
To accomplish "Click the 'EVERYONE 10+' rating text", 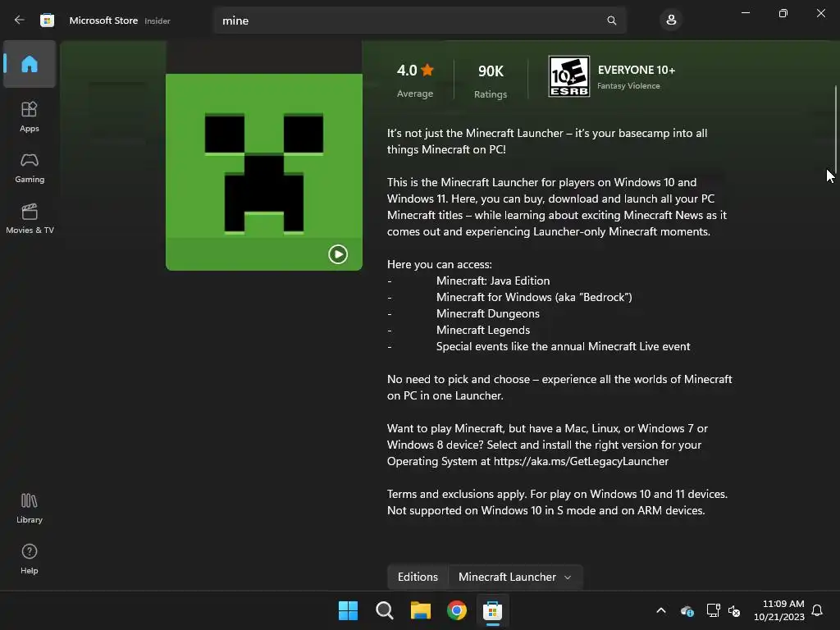I will (637, 71).
